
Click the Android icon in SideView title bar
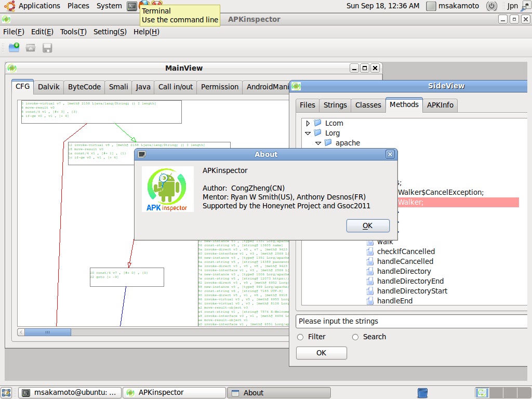296,86
